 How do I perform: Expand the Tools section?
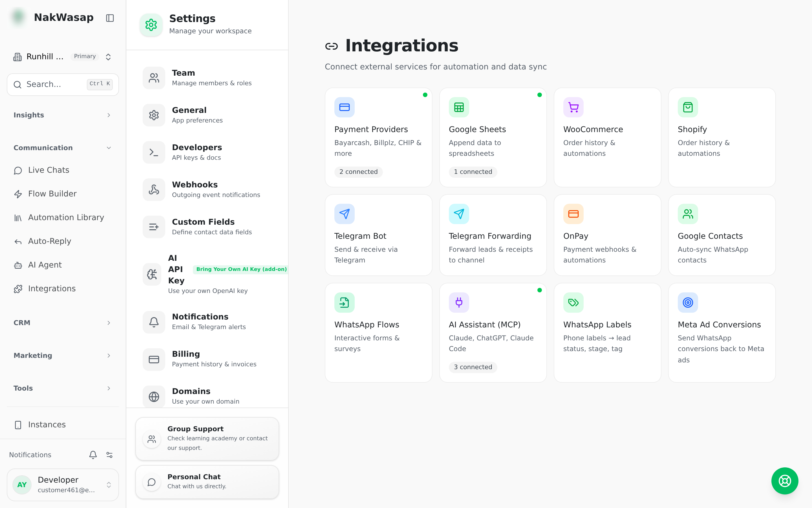click(x=63, y=388)
